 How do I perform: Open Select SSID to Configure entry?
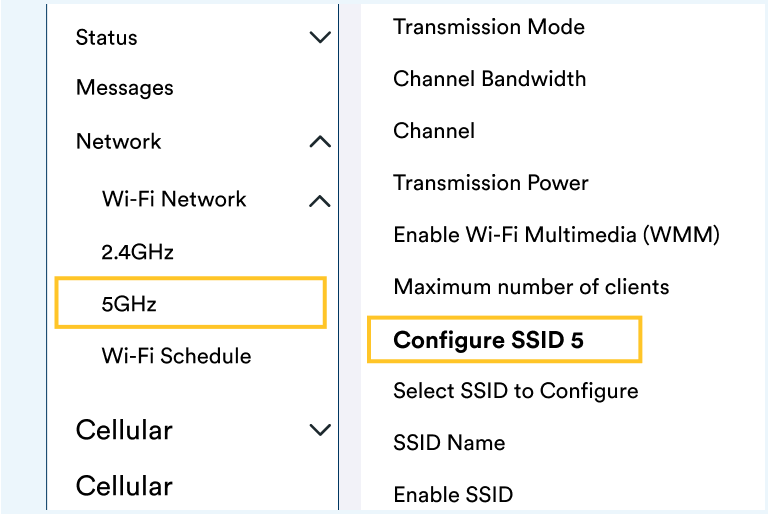pyautogui.click(x=516, y=391)
